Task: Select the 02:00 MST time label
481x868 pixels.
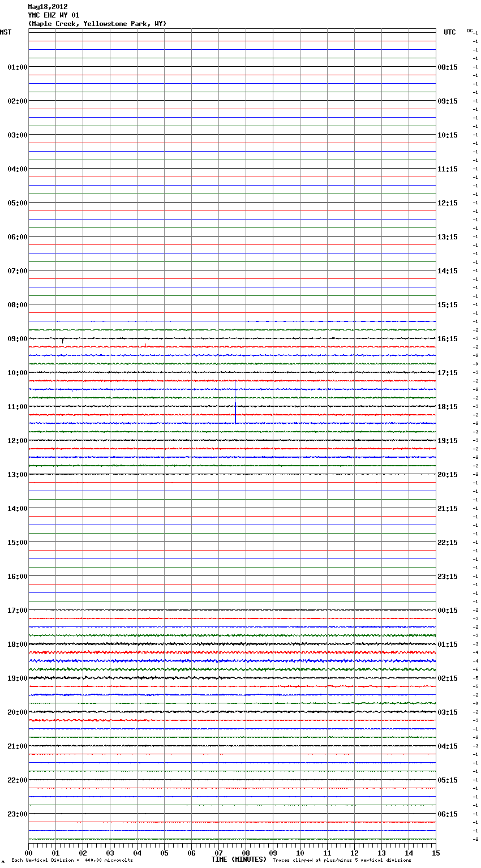Action: pyautogui.click(x=18, y=101)
